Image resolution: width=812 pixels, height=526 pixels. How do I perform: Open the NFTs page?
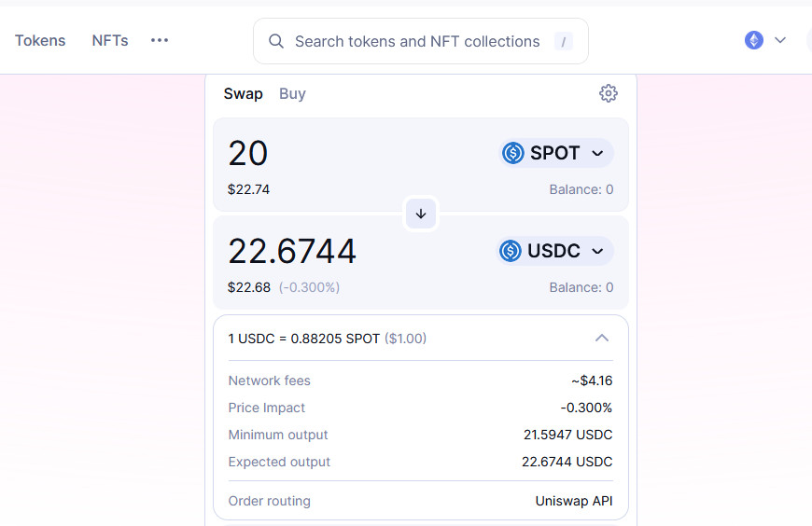[110, 40]
